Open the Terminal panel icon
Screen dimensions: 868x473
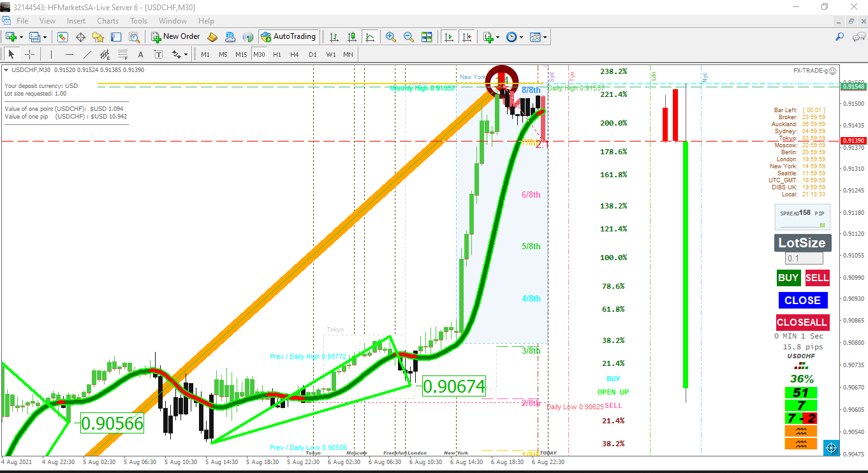(x=116, y=37)
